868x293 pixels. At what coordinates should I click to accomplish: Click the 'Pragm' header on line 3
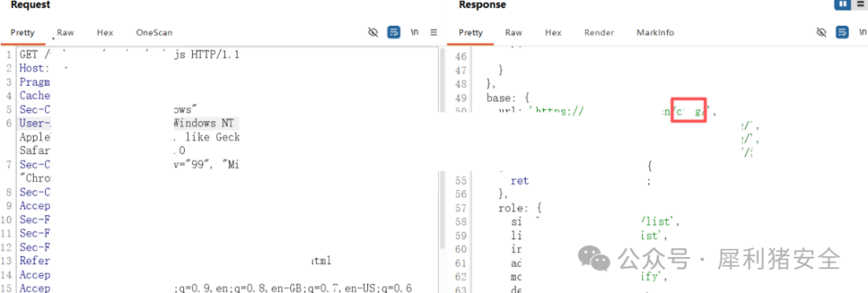coord(35,83)
